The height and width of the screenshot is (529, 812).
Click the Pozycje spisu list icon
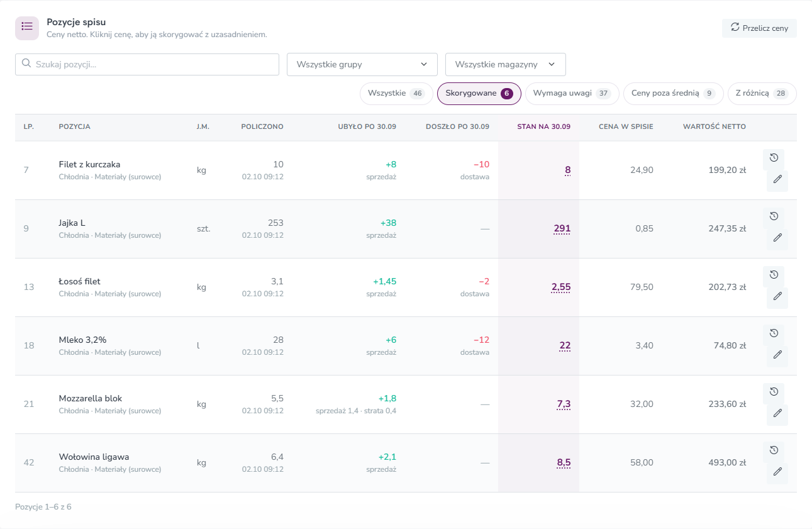(27, 28)
